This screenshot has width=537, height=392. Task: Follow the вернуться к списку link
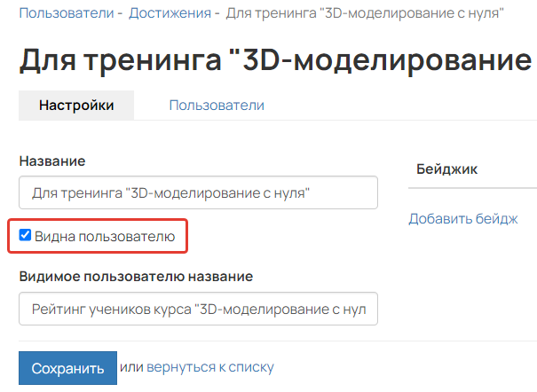(210, 367)
